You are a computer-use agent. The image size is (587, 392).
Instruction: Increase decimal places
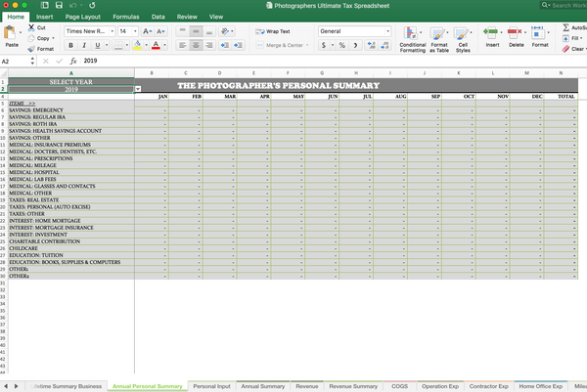pos(372,45)
